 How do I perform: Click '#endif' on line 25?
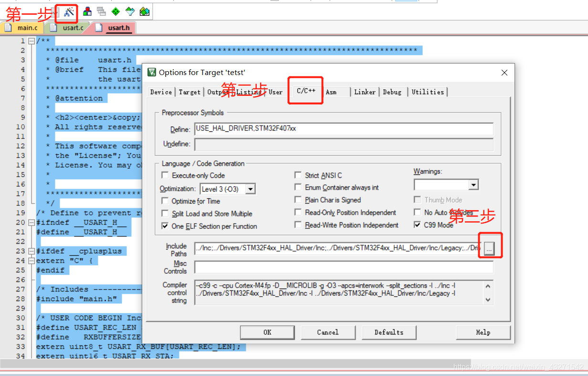click(x=50, y=270)
